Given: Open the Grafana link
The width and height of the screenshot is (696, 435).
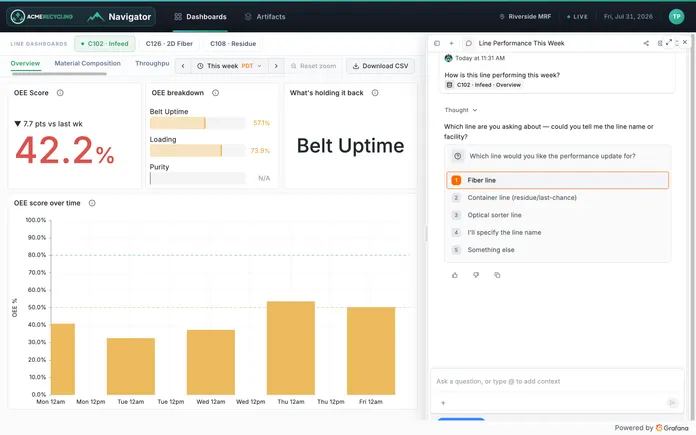Looking at the screenshot, I should tap(672, 428).
